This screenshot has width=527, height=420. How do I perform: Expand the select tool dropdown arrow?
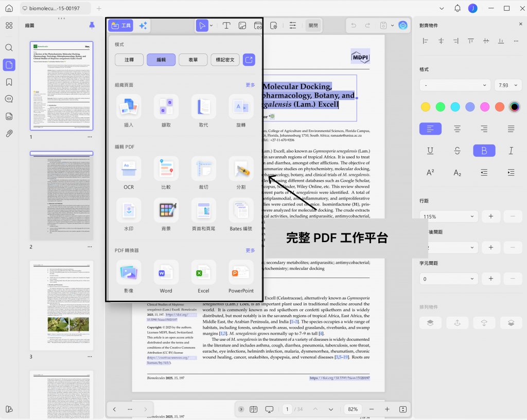(212, 26)
